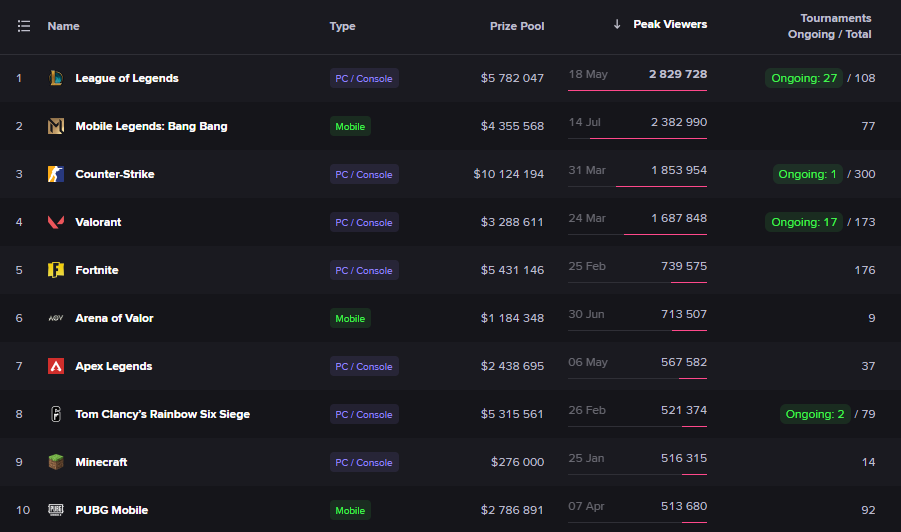Sort by Tournaments Ongoing / Total header
The height and width of the screenshot is (532, 901).
[829, 26]
